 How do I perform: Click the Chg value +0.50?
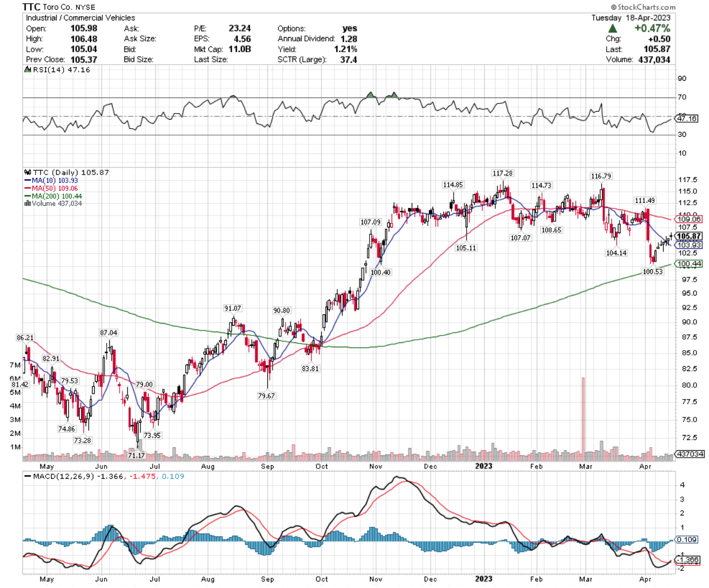coord(659,39)
